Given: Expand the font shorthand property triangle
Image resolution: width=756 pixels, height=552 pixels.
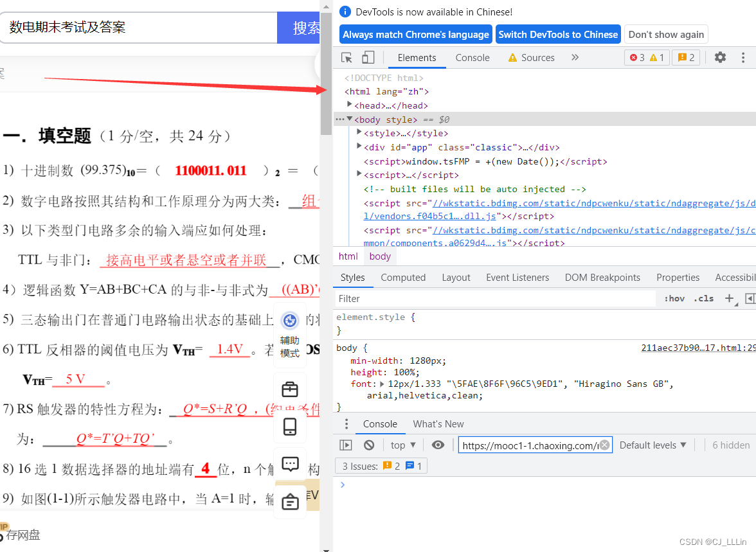Looking at the screenshot, I should click(x=382, y=384).
